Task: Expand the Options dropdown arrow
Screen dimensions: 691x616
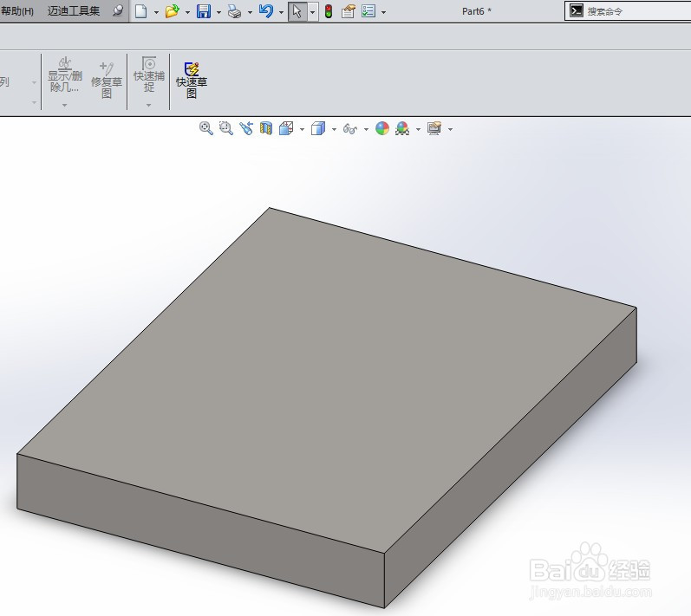Action: coord(383,12)
